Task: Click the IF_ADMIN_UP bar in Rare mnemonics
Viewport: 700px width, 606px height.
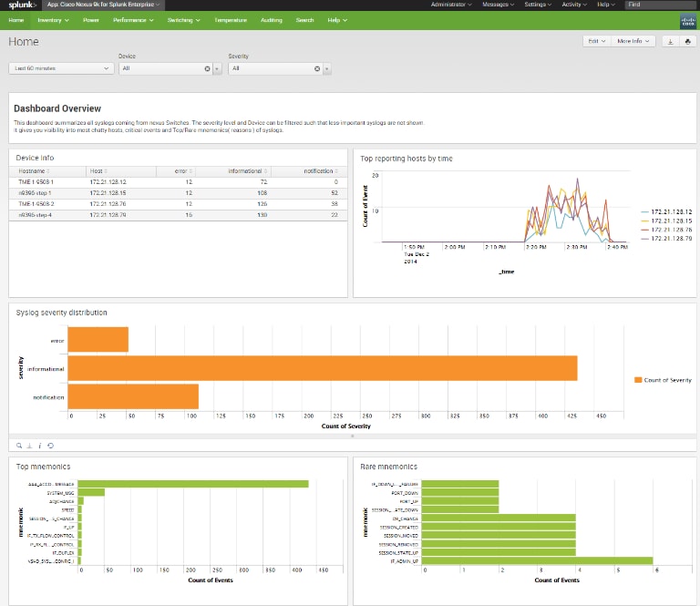Action: [x=537, y=561]
